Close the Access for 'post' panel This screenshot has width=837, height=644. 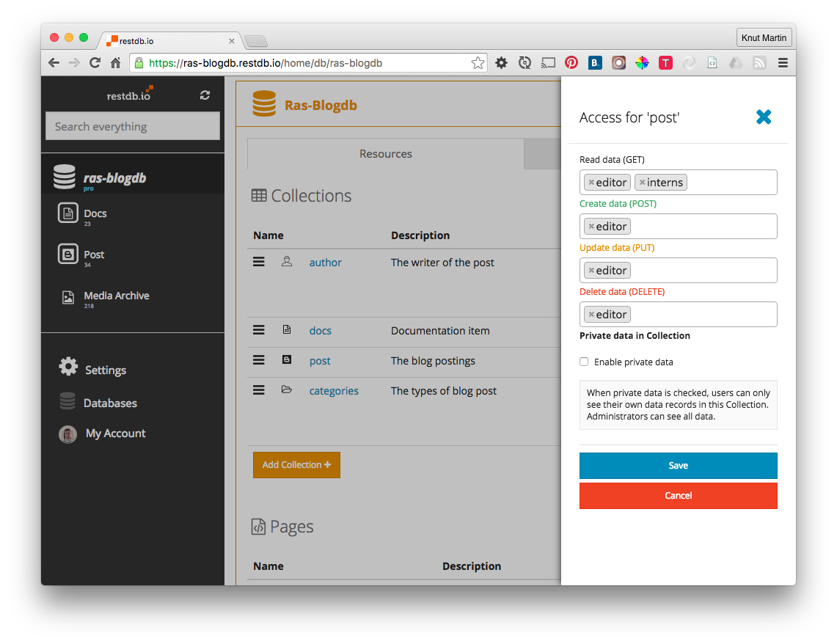pos(764,117)
